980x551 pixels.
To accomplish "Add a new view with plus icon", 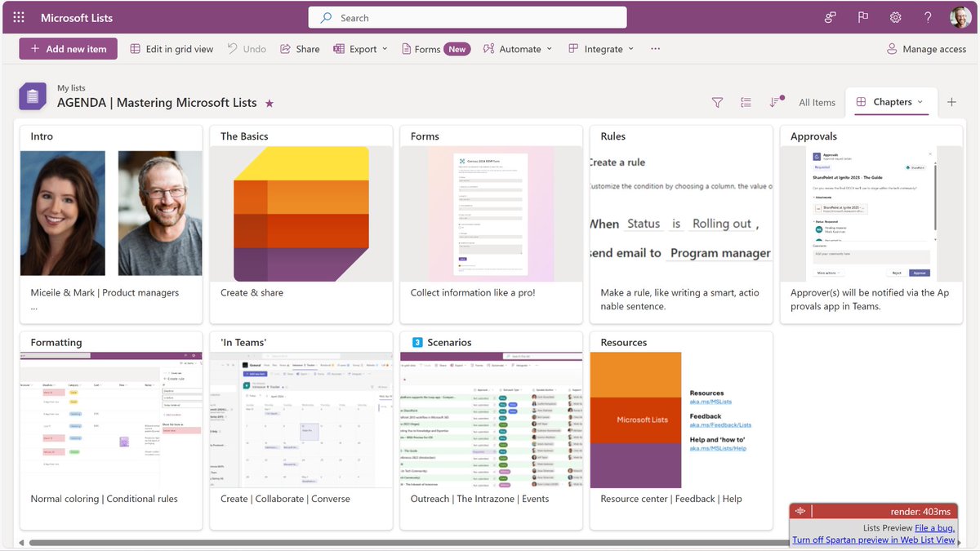I will pyautogui.click(x=951, y=102).
